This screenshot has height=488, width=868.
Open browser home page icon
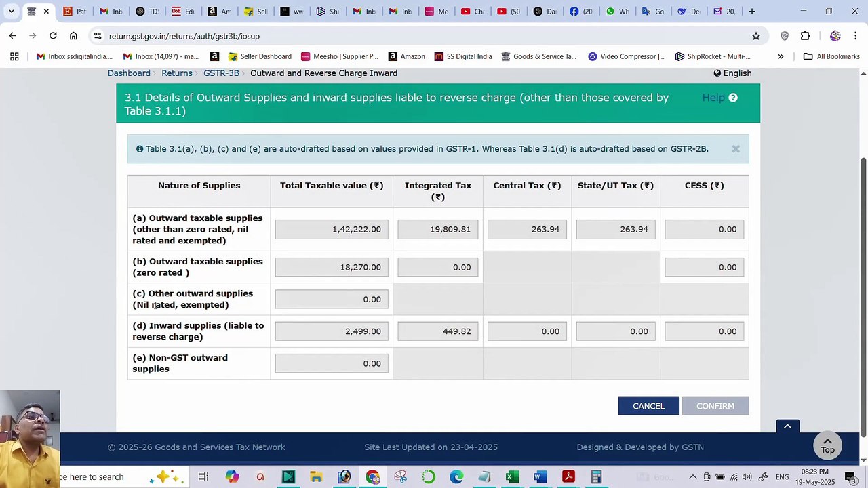tap(73, 36)
